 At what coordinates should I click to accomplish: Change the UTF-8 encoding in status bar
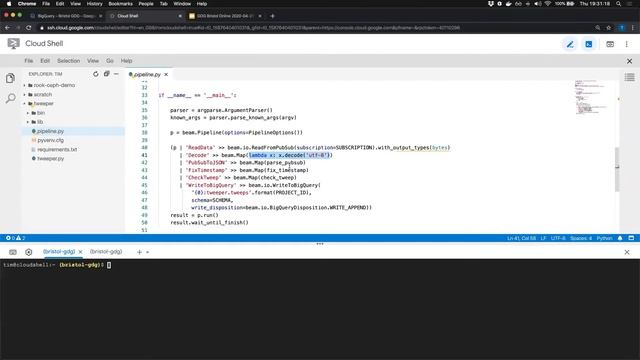pyautogui.click(x=558, y=238)
